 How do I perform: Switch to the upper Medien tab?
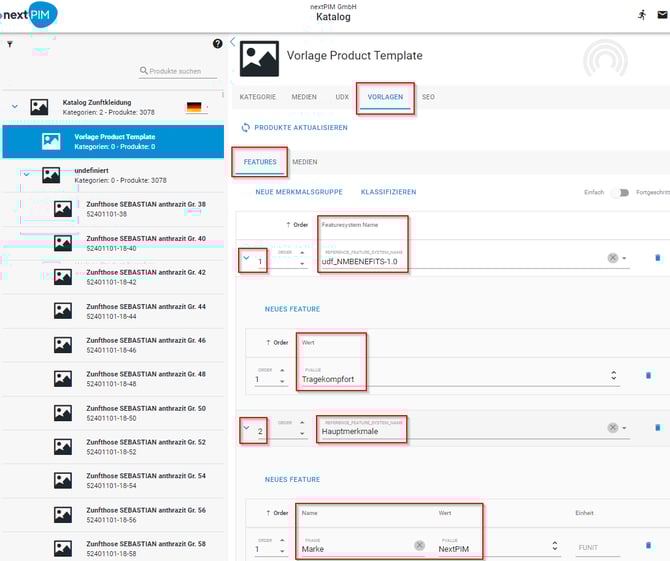pyautogui.click(x=304, y=97)
